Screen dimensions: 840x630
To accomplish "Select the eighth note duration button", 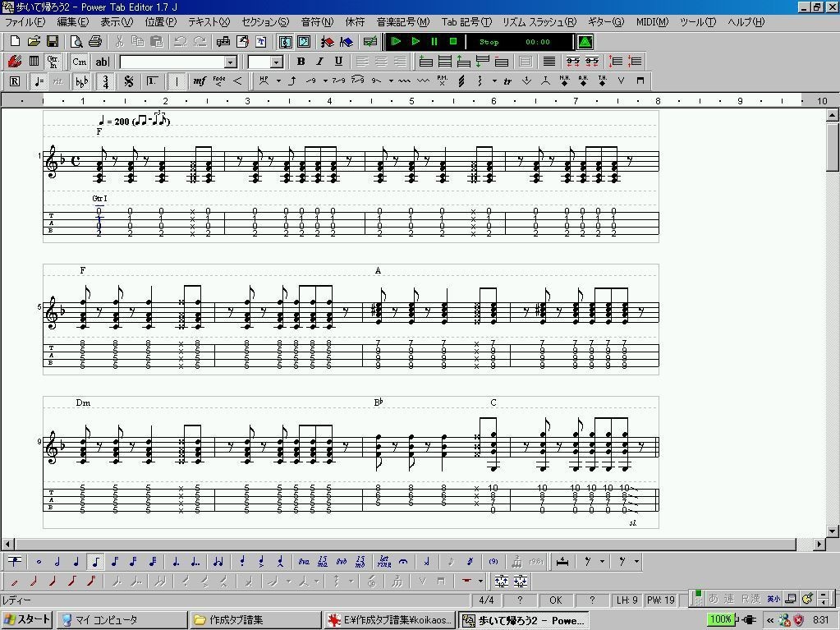I will tap(95, 562).
